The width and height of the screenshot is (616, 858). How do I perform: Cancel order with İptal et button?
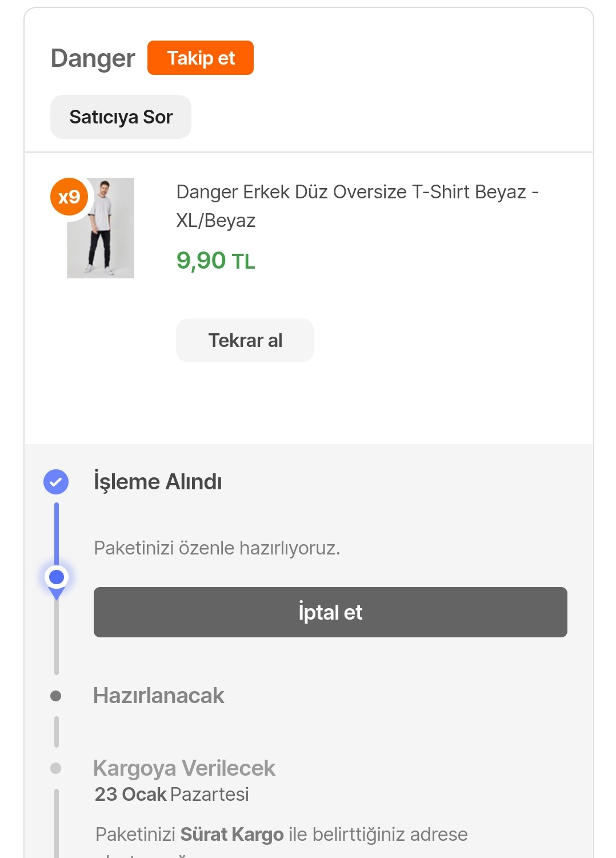click(x=330, y=612)
